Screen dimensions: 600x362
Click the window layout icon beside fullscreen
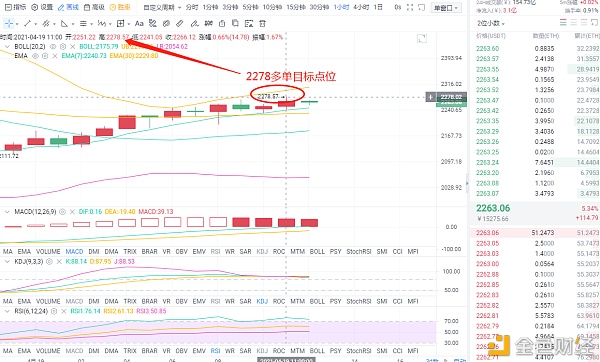(x=421, y=7)
